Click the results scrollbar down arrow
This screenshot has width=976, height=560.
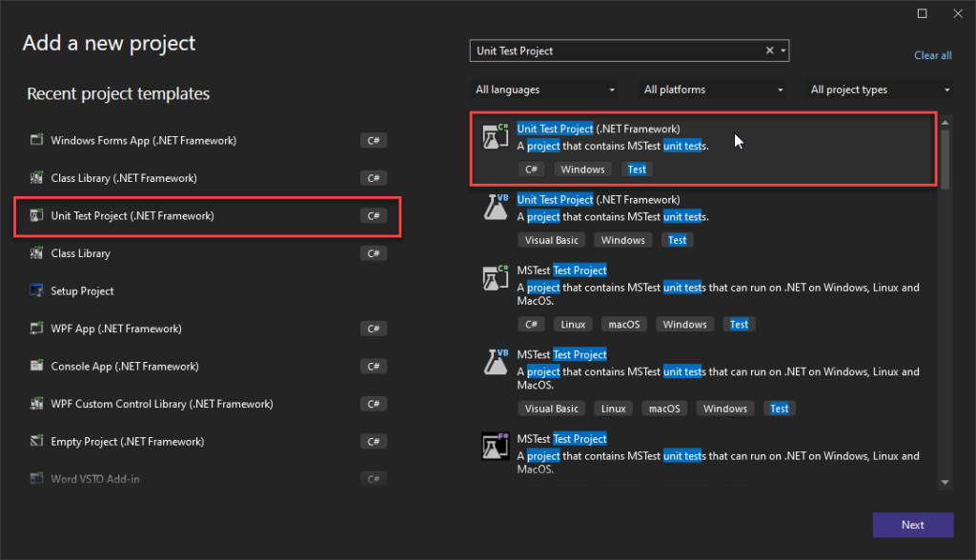point(945,482)
